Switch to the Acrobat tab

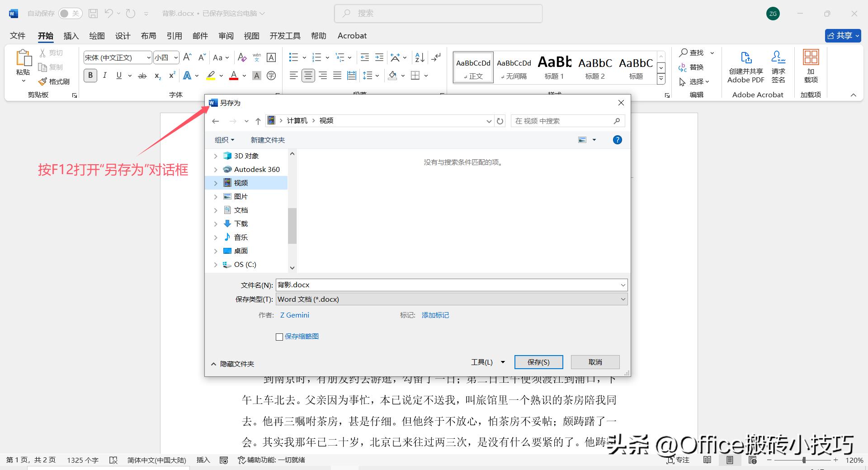click(x=352, y=36)
